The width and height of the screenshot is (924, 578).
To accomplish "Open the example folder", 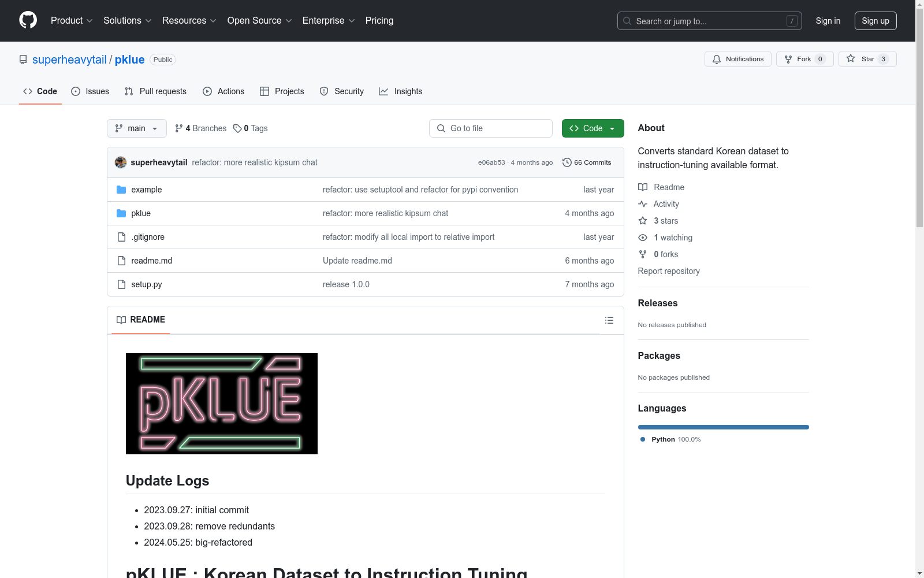I will click(146, 190).
